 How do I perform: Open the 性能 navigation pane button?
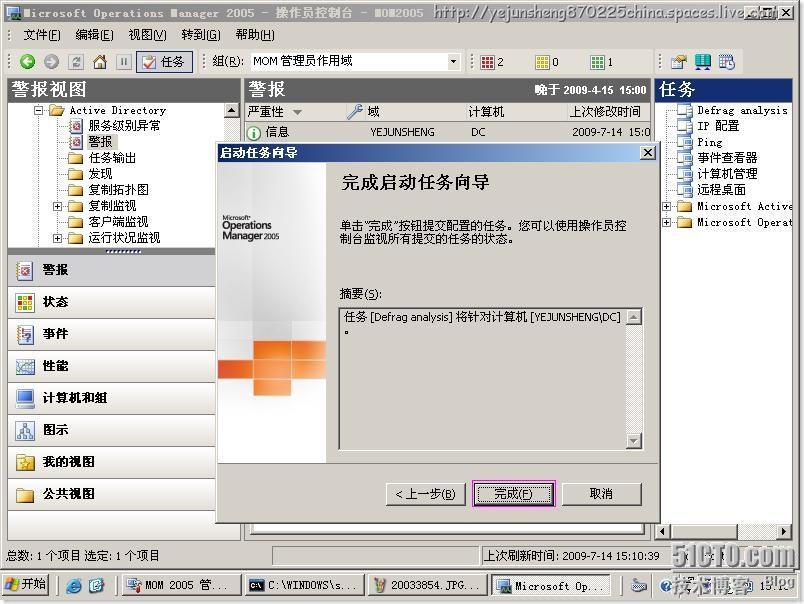tap(112, 366)
